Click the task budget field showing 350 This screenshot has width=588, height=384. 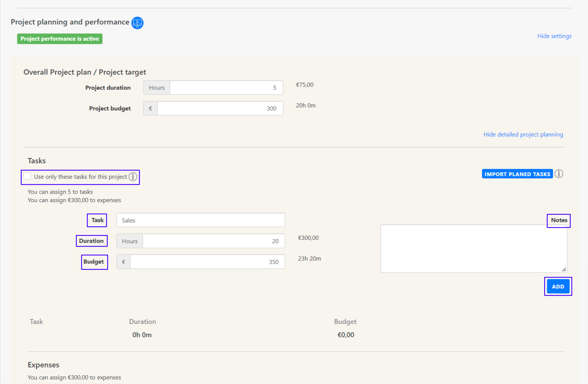click(x=207, y=261)
